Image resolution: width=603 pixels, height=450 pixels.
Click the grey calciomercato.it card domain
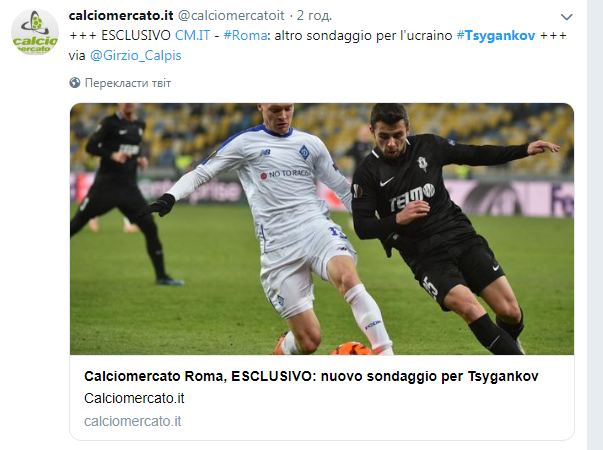coord(133,421)
